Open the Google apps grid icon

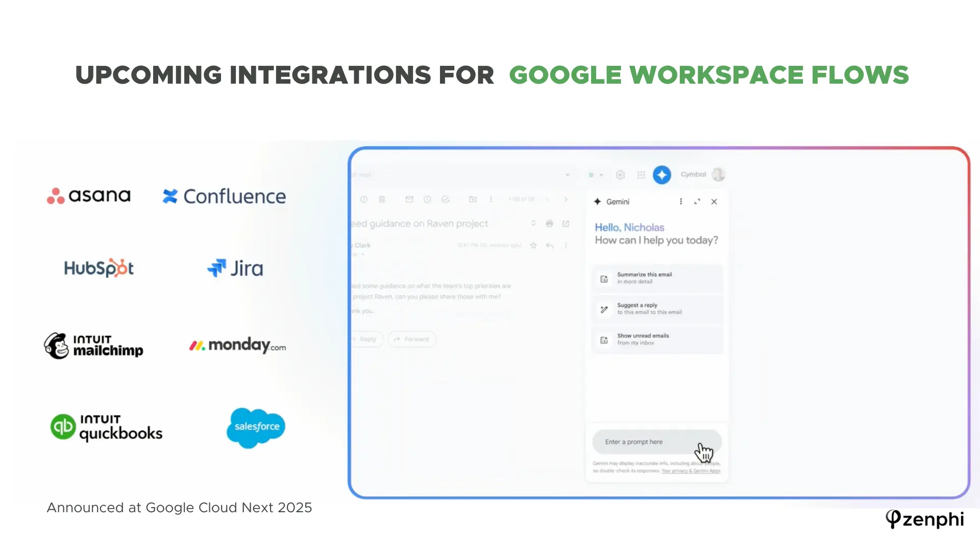pos(641,175)
